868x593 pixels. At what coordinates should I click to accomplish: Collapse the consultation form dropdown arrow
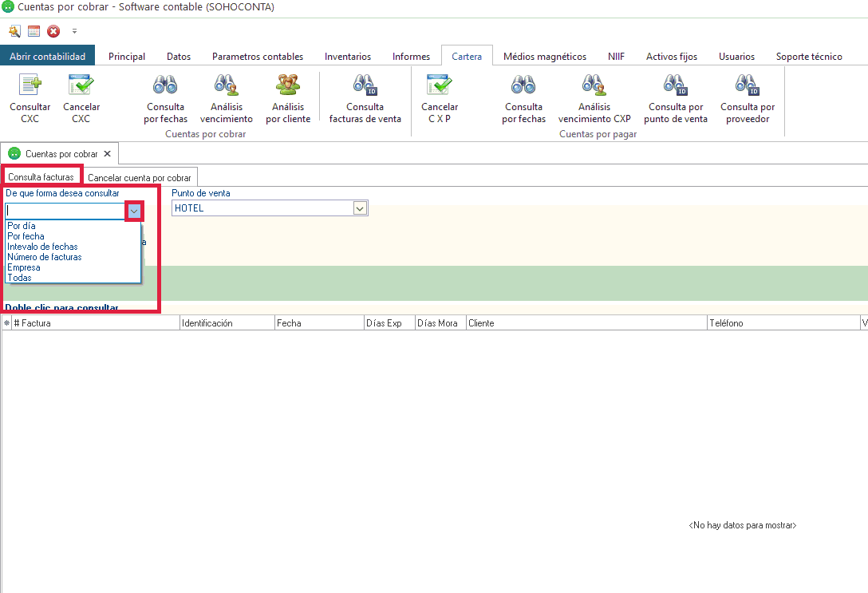click(134, 211)
